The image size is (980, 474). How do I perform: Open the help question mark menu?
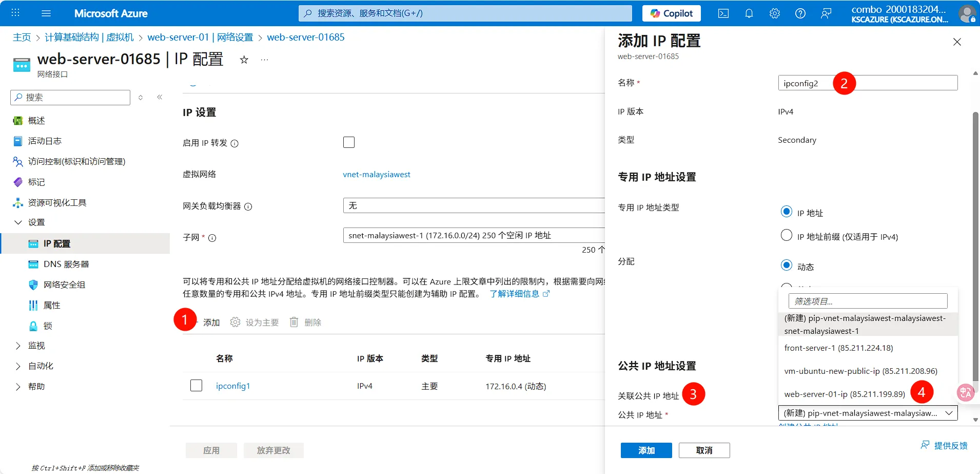800,13
